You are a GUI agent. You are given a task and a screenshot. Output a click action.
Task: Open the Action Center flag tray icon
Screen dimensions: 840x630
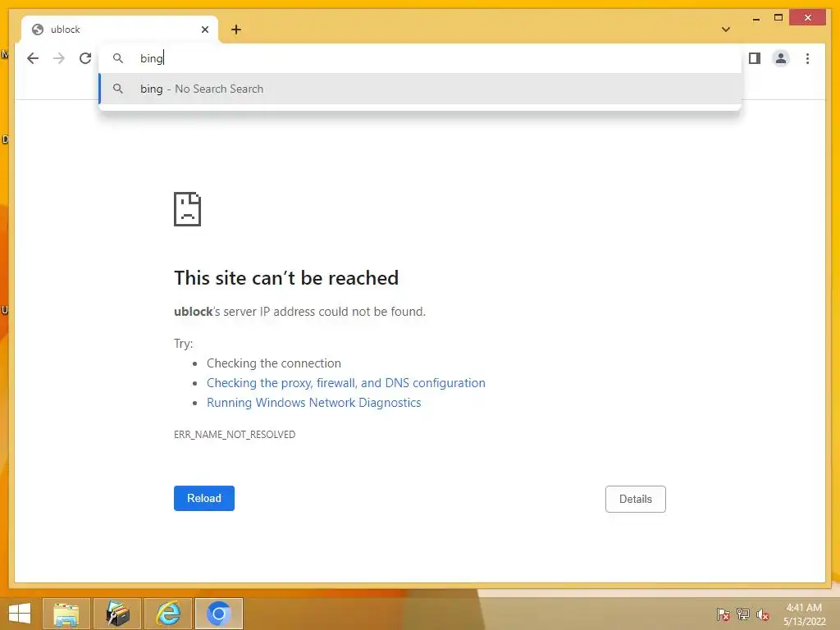pos(724,614)
